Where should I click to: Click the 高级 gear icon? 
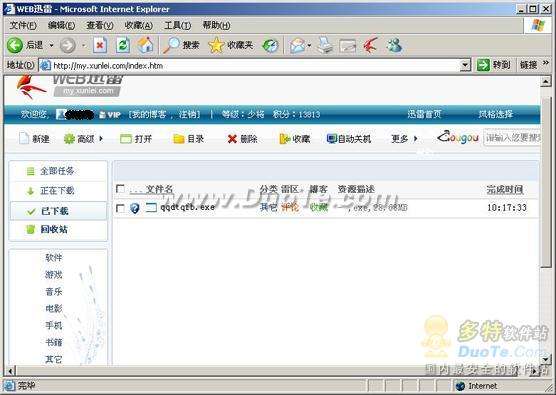point(69,139)
